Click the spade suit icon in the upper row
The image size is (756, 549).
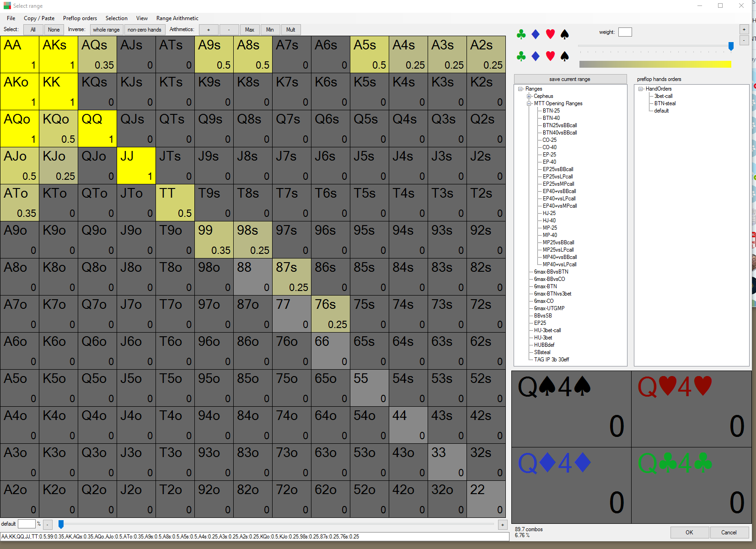click(565, 34)
